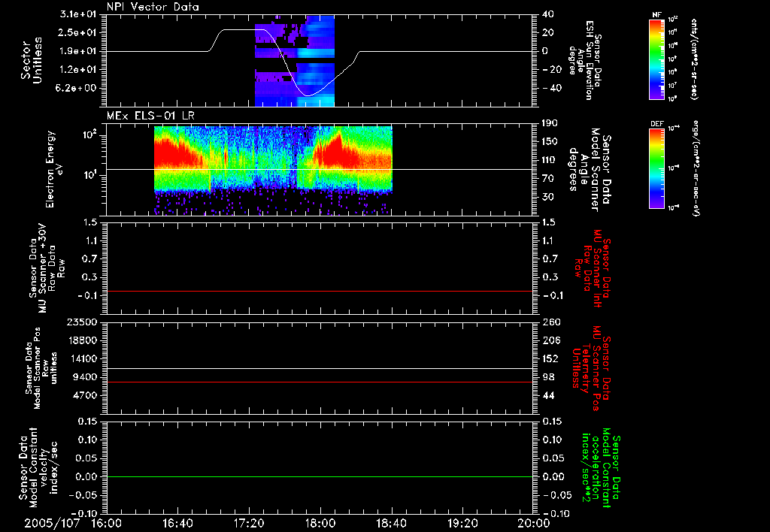
Task: Click the 17:20 time axis label
Action: coord(249,524)
